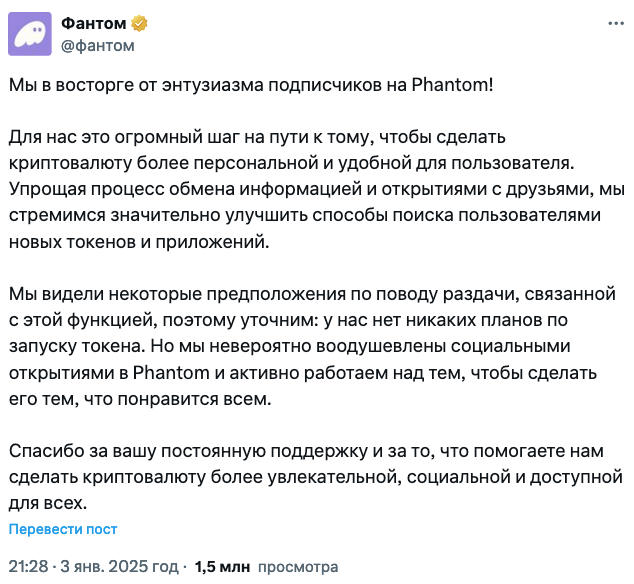Open the Фантом display name profile
This screenshot has height=584, width=634.
(x=93, y=23)
